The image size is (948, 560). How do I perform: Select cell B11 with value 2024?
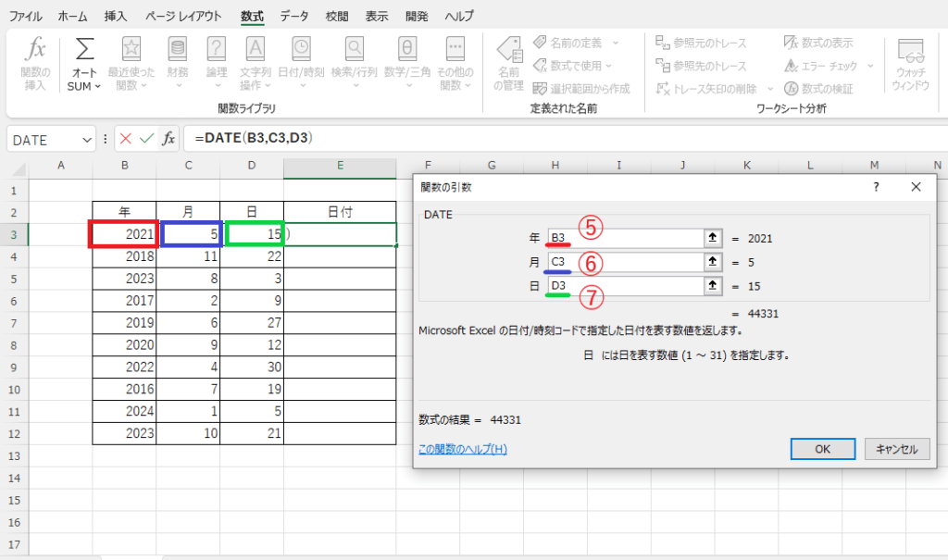125,411
